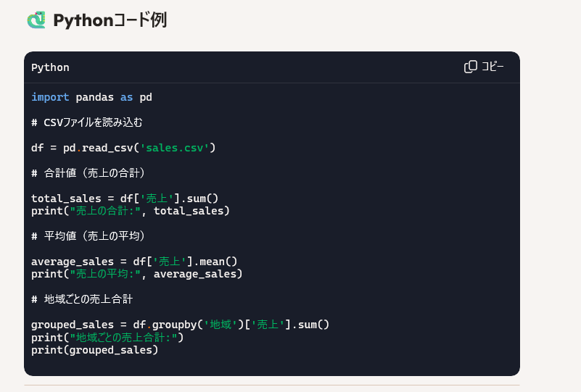Click the comment 地域ごとの売上合計

tap(82, 299)
